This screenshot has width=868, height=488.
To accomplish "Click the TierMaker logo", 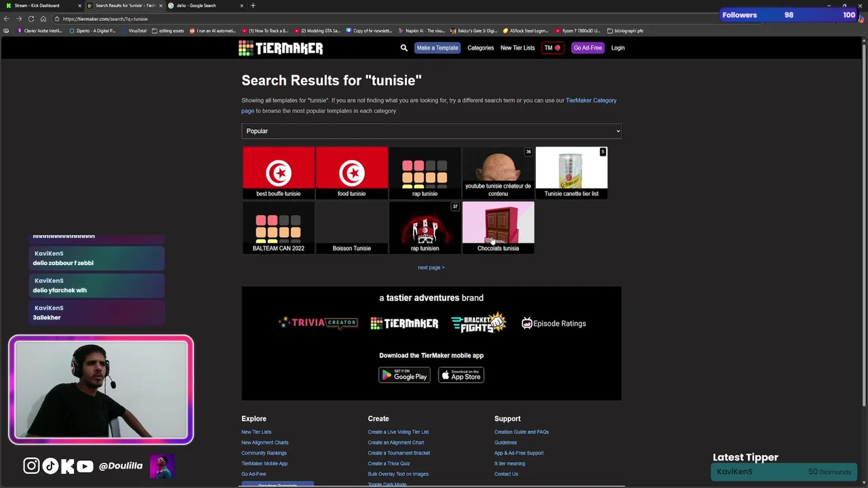I will click(x=281, y=48).
